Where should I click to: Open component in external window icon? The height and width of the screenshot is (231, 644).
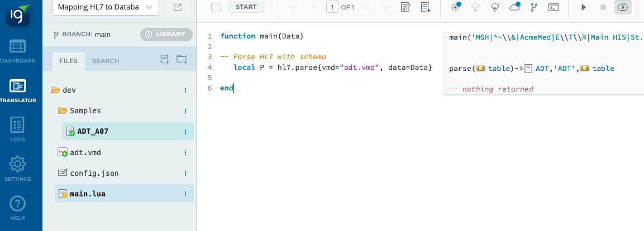tap(177, 7)
